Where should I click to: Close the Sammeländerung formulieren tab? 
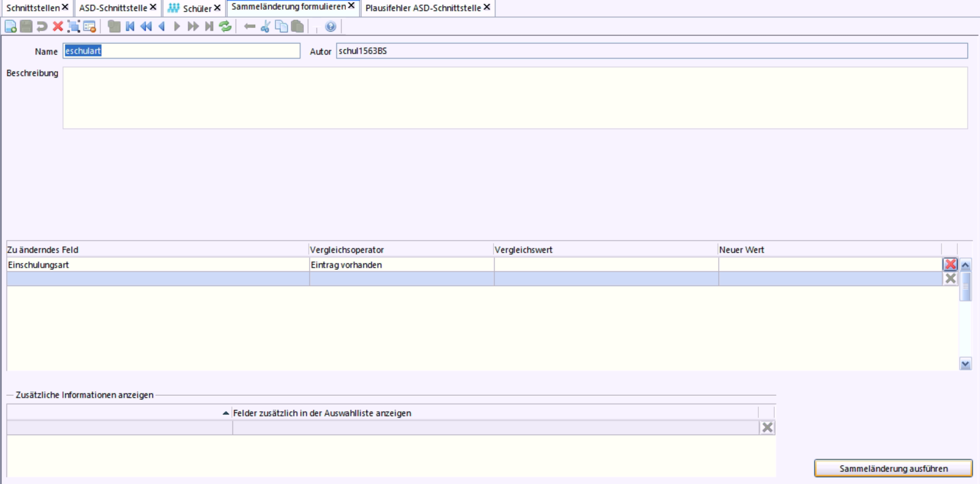pos(351,6)
